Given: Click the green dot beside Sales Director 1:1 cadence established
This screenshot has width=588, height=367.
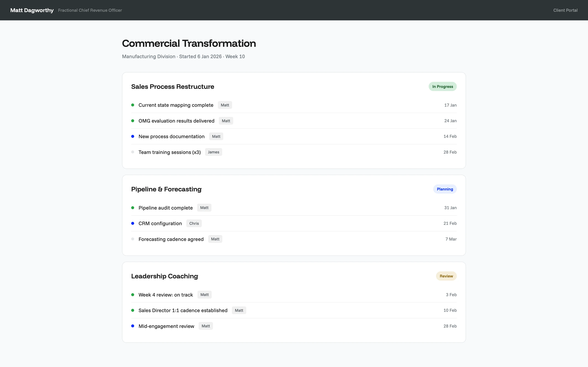Looking at the screenshot, I should (x=133, y=310).
